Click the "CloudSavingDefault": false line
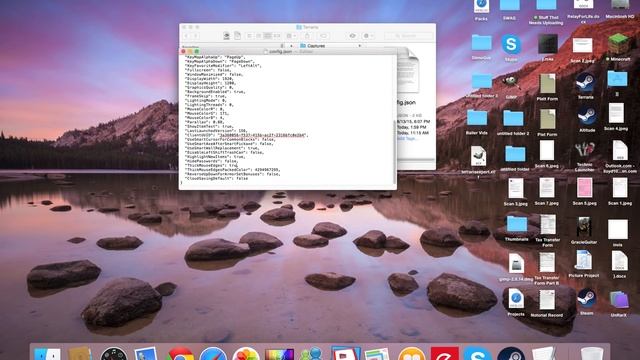Viewport: 640px width, 360px height. point(216,178)
